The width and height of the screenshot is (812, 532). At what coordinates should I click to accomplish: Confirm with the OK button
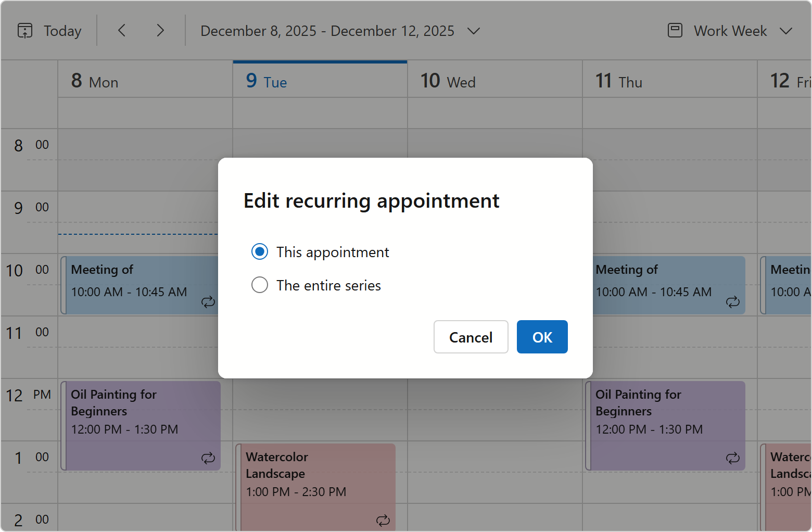coord(542,337)
